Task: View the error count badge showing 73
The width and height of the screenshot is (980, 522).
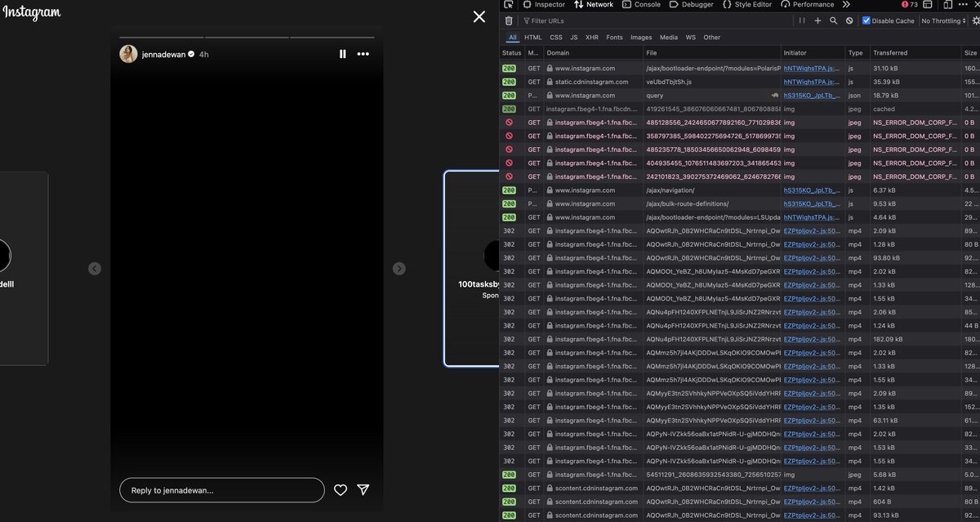Action: (906, 4)
